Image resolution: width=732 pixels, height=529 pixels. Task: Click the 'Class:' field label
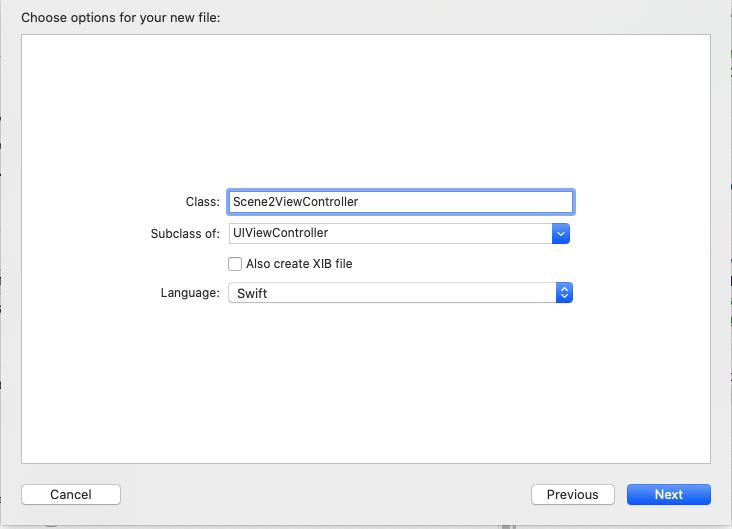202,202
